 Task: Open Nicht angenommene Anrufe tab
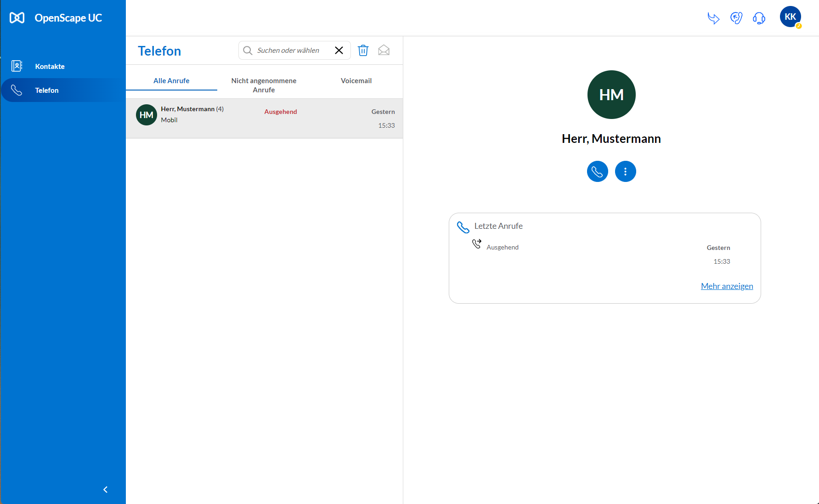click(x=264, y=85)
